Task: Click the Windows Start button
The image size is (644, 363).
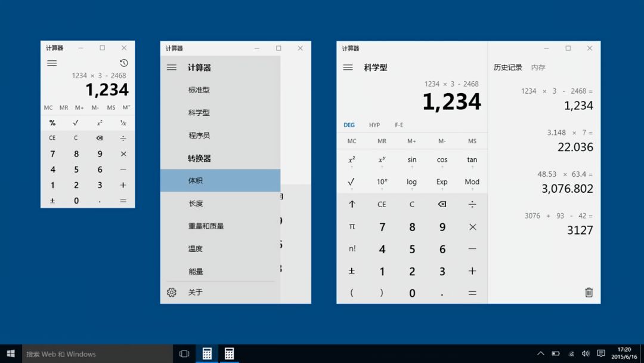Action: (x=11, y=354)
